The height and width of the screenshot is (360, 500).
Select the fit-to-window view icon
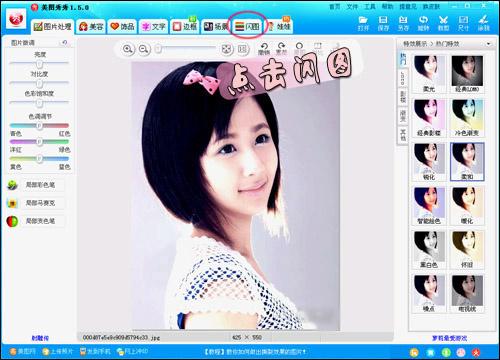pyautogui.click(x=227, y=49)
